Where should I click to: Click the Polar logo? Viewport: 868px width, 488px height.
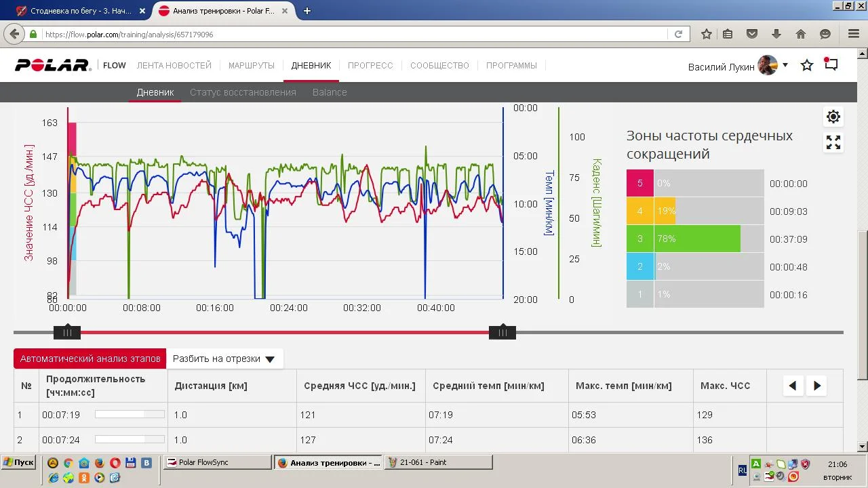(53, 66)
